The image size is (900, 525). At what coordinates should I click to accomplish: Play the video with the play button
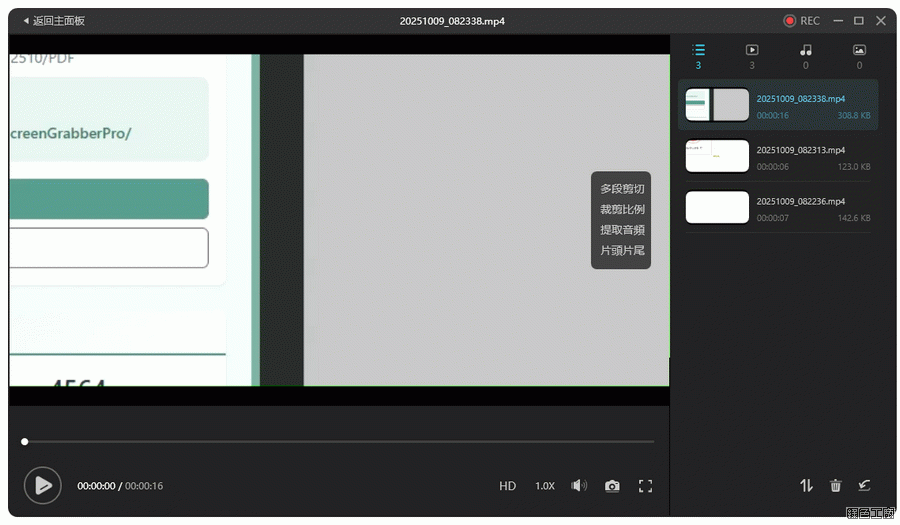pyautogui.click(x=42, y=485)
